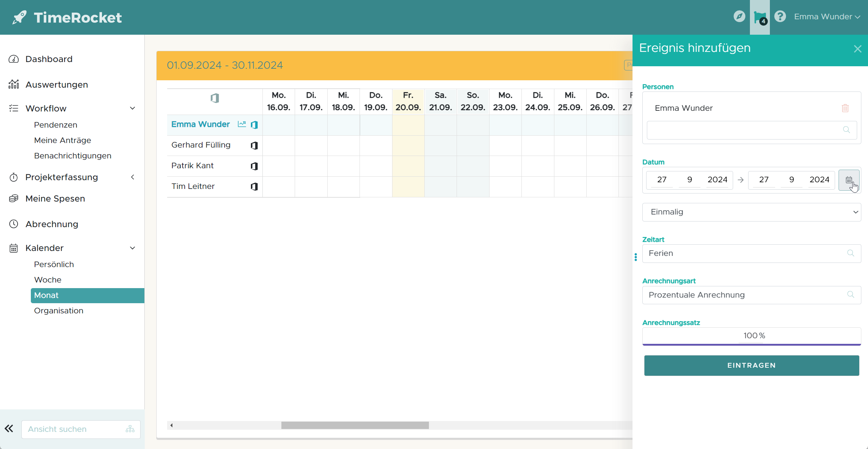Toggle the building icon in table header
The image size is (868, 449).
[x=215, y=98]
